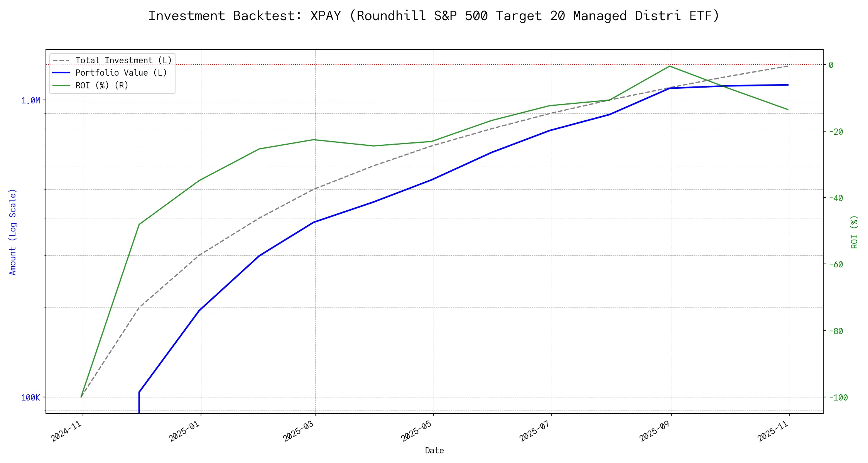Image resolution: width=868 pixels, height=463 pixels.
Task: Click the 2024-11 date tick label
Action: tap(66, 431)
